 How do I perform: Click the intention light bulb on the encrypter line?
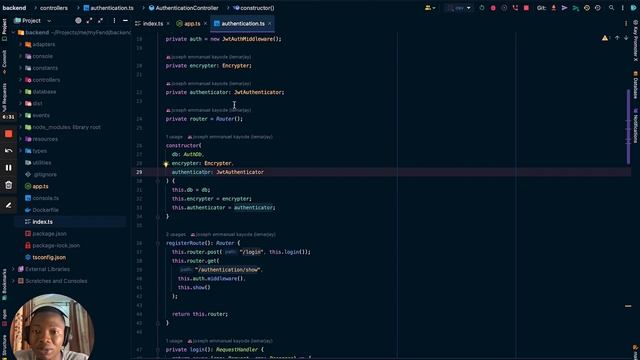(x=166, y=164)
